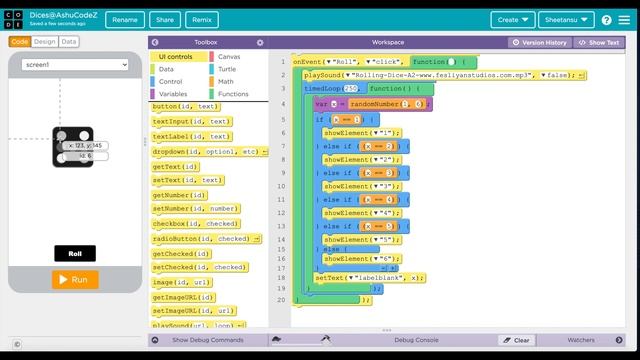
Task: Click the dice image in app preview
Action: (73, 147)
